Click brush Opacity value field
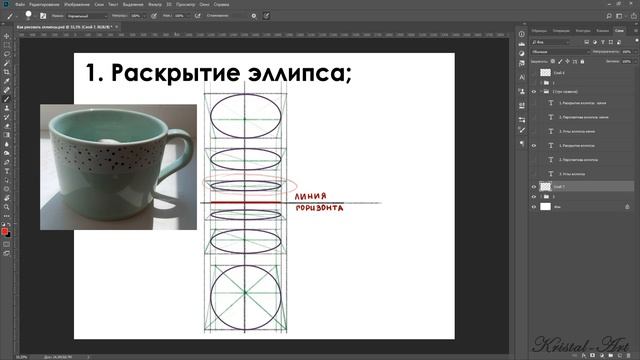 (x=136, y=16)
